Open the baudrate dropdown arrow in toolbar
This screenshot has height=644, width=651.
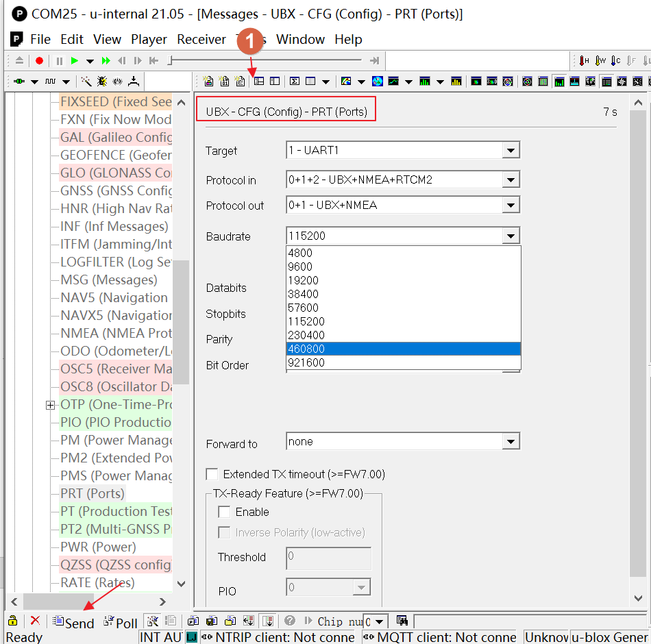66,82
